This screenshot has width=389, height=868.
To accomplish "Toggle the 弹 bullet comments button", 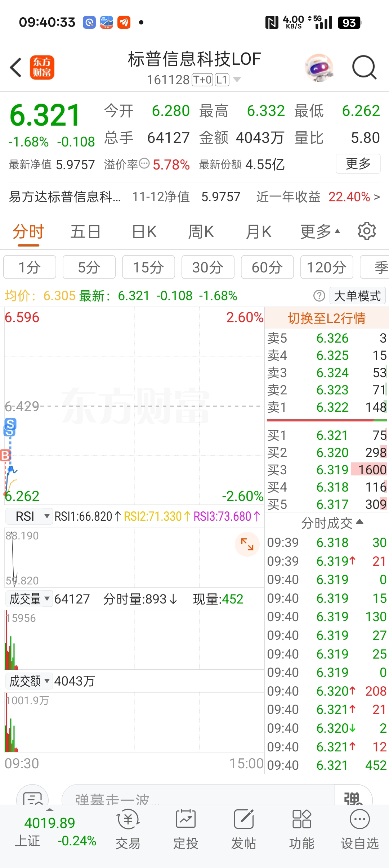I will tap(353, 798).
